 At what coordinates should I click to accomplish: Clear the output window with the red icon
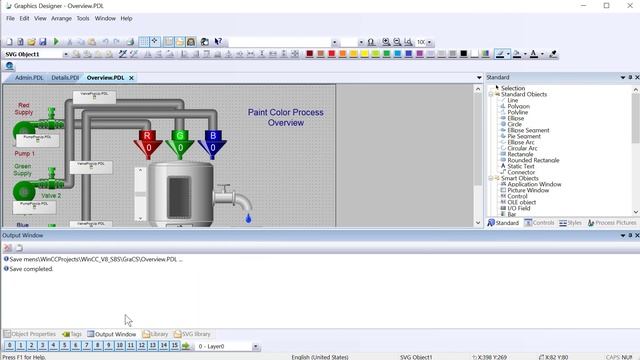coord(8,248)
